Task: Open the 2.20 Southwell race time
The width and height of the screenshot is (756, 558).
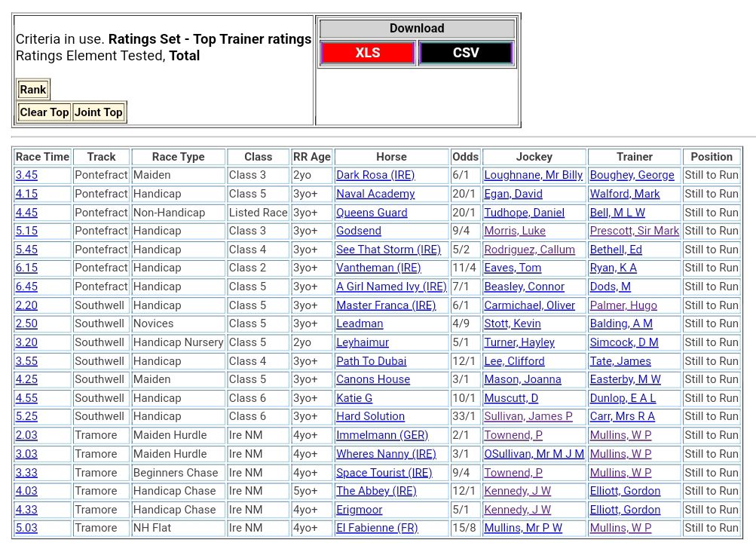Action: click(26, 305)
